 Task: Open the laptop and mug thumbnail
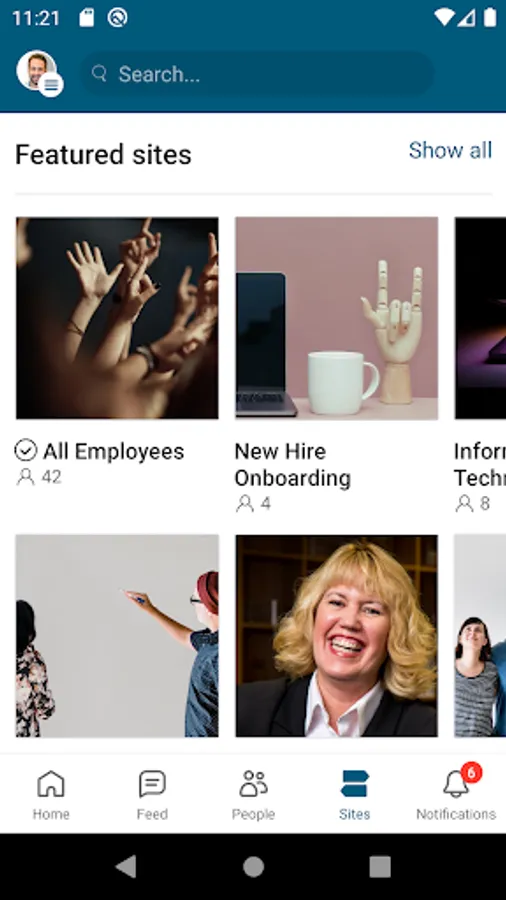tap(337, 318)
